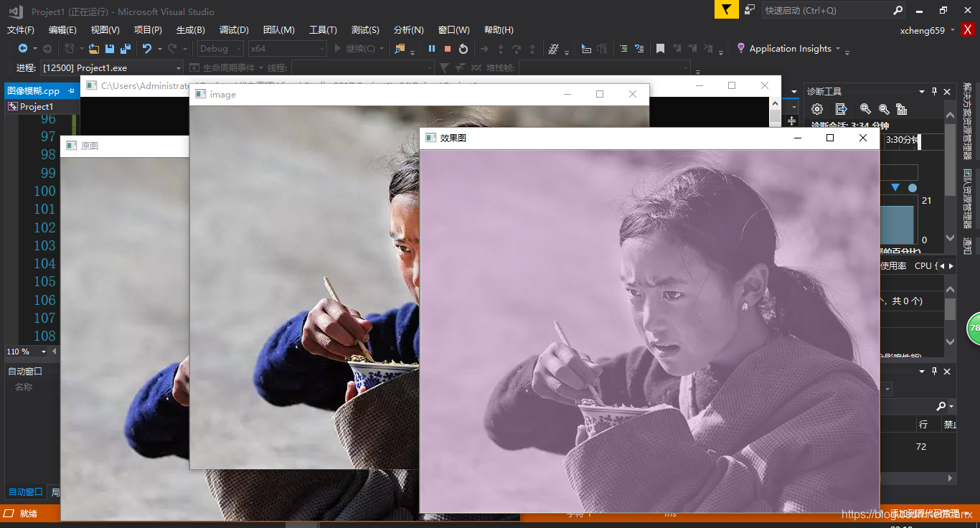Click the Save All icon
Image resolution: width=980 pixels, height=528 pixels.
[126, 49]
